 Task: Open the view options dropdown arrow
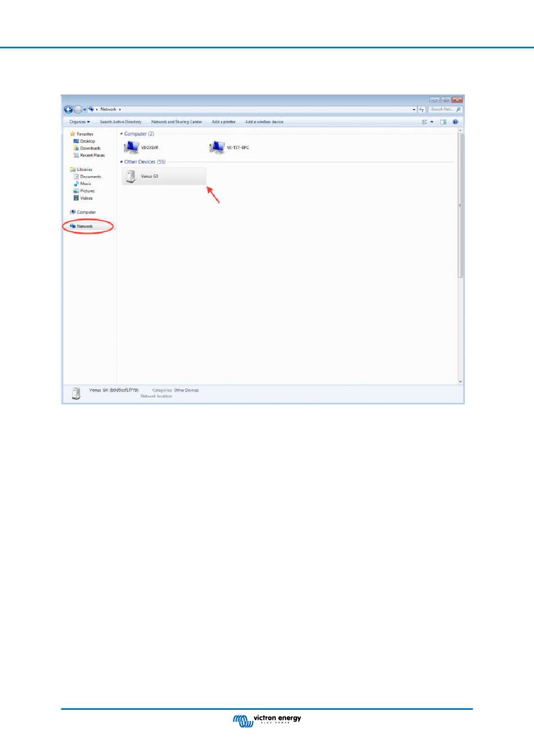pyautogui.click(x=432, y=122)
